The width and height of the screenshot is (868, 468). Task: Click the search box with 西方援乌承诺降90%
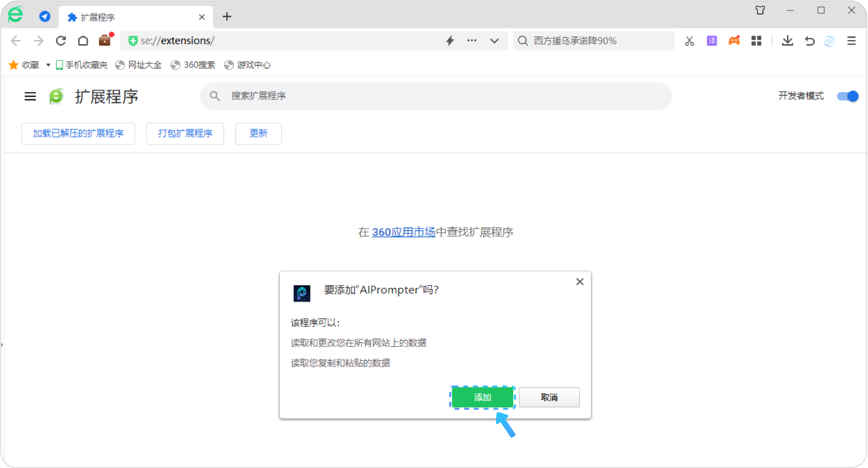coord(593,41)
